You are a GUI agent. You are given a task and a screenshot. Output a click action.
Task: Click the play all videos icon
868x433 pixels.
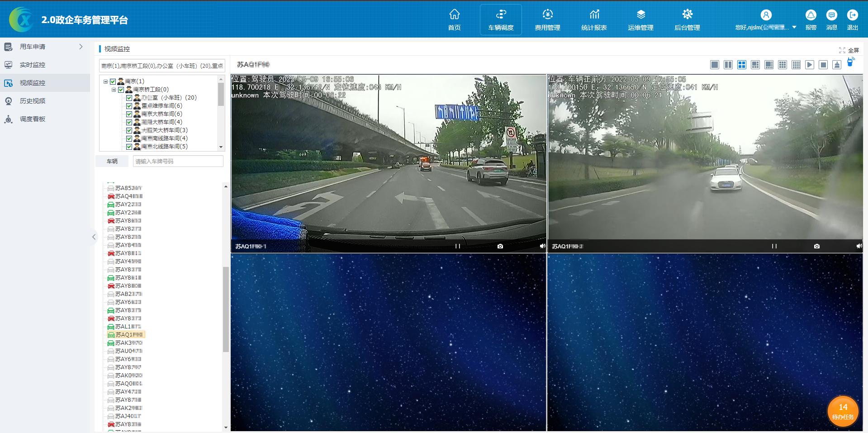810,65
